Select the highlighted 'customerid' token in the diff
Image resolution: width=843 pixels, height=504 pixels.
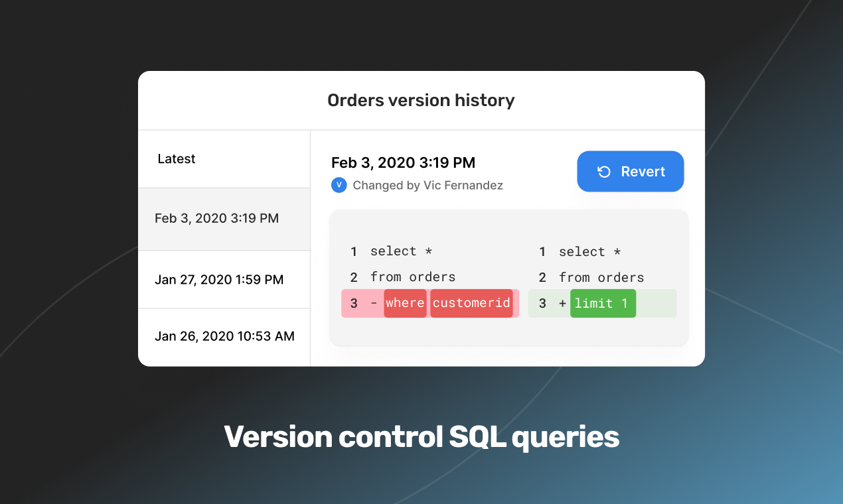(473, 303)
